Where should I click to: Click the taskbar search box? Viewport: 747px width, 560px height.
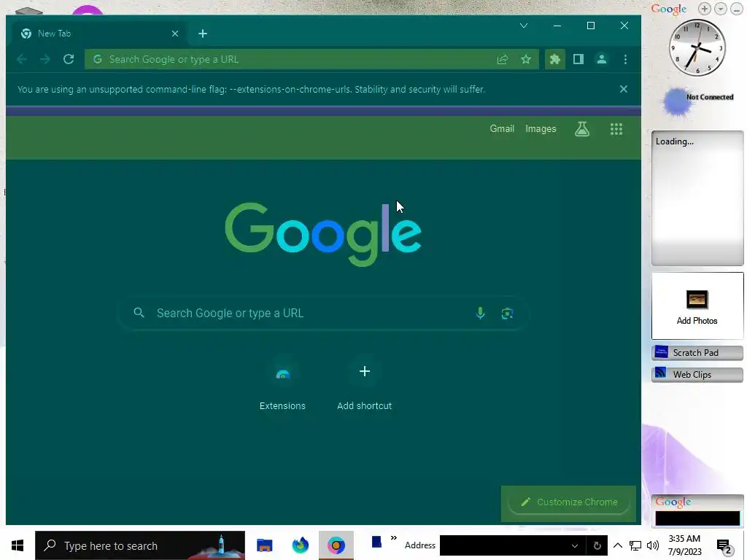coord(140,545)
